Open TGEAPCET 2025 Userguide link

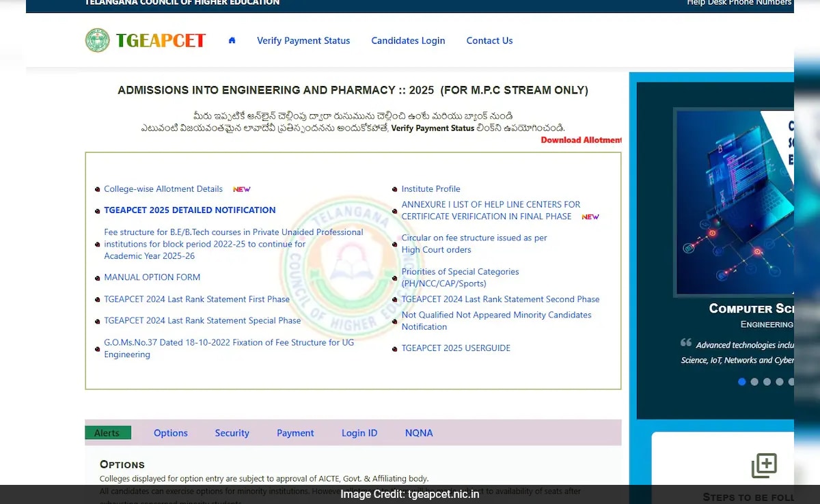tap(456, 348)
